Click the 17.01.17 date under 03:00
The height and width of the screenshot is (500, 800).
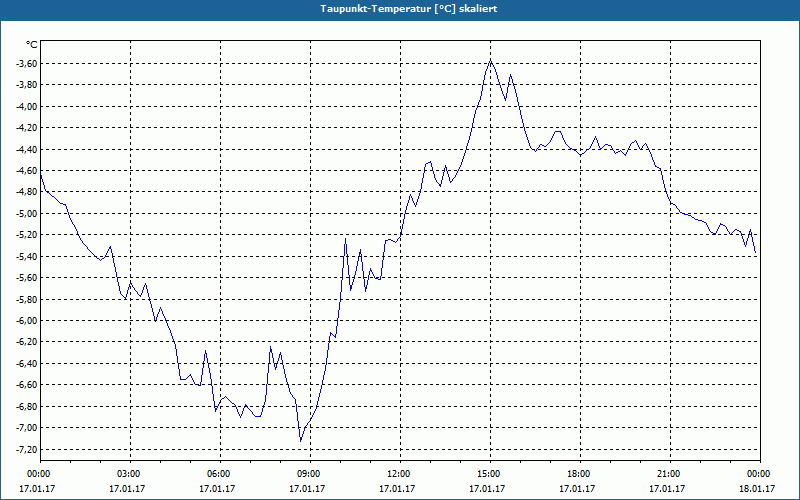[127, 489]
